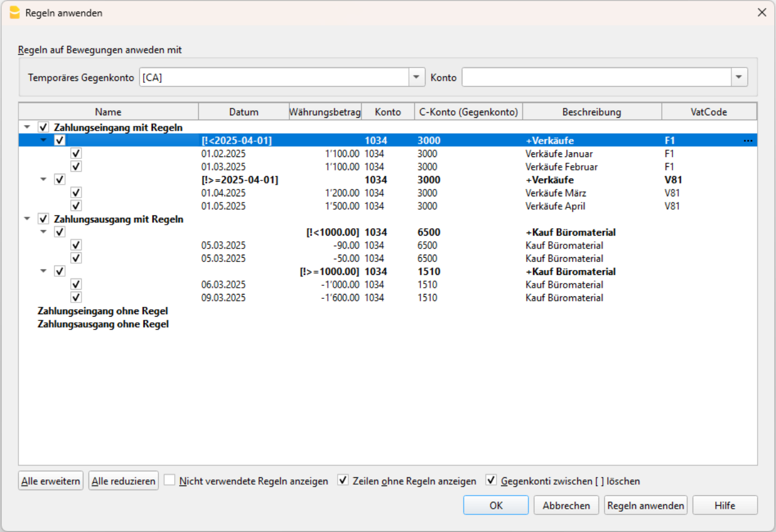Collapse the 'Zahlungseingang mit Regeln' group
Viewport: 776px width, 532px height.
[x=27, y=128]
